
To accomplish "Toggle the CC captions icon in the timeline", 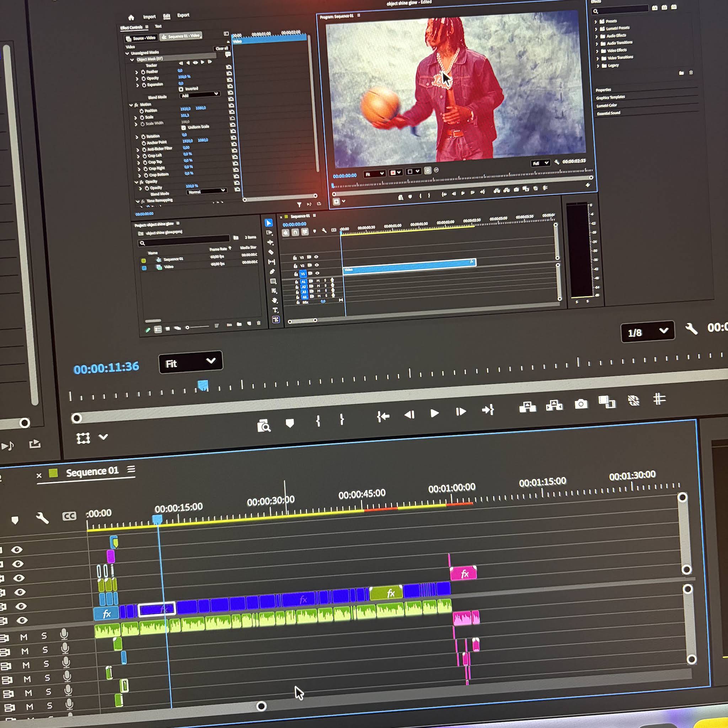I will [x=69, y=516].
